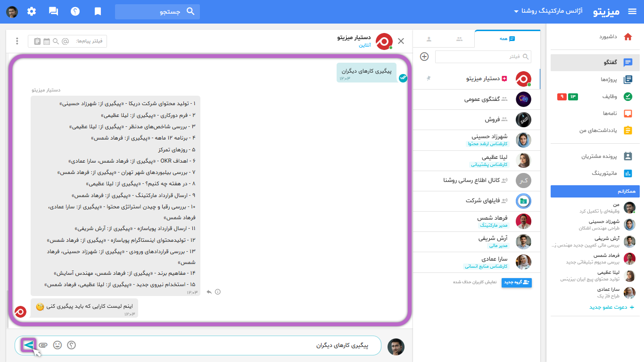Select colleague فرهاد شمس with بررسی مدیوم تبلیغاتی جدید
This screenshot has height=362, width=644.
595,258
